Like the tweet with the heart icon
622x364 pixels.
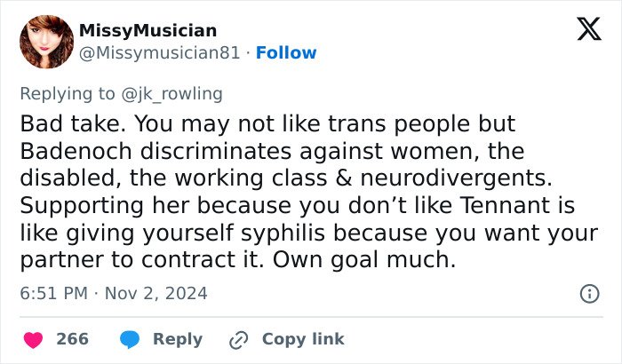33,339
